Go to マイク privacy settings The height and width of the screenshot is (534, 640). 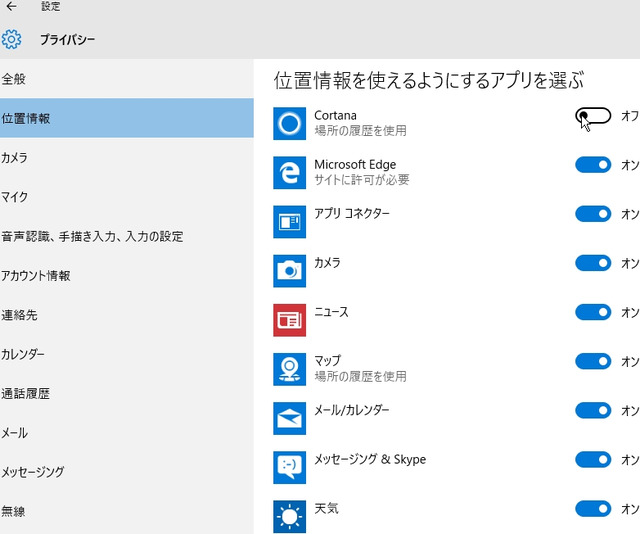127,197
